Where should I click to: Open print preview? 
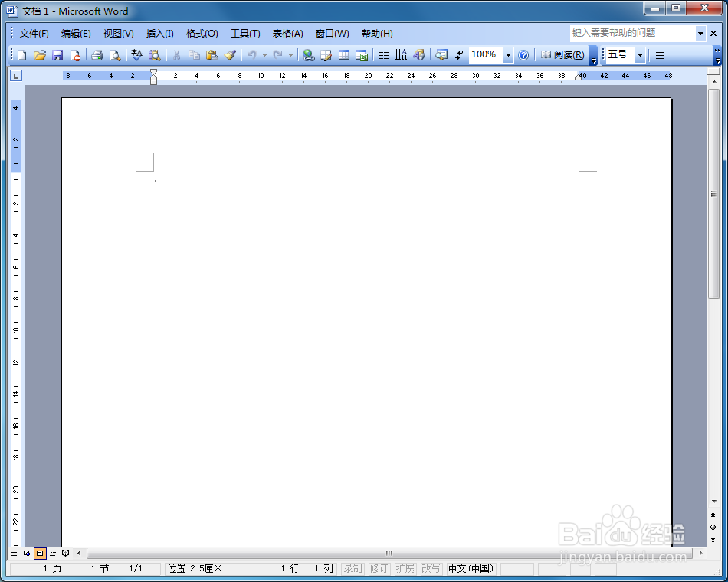[x=116, y=55]
